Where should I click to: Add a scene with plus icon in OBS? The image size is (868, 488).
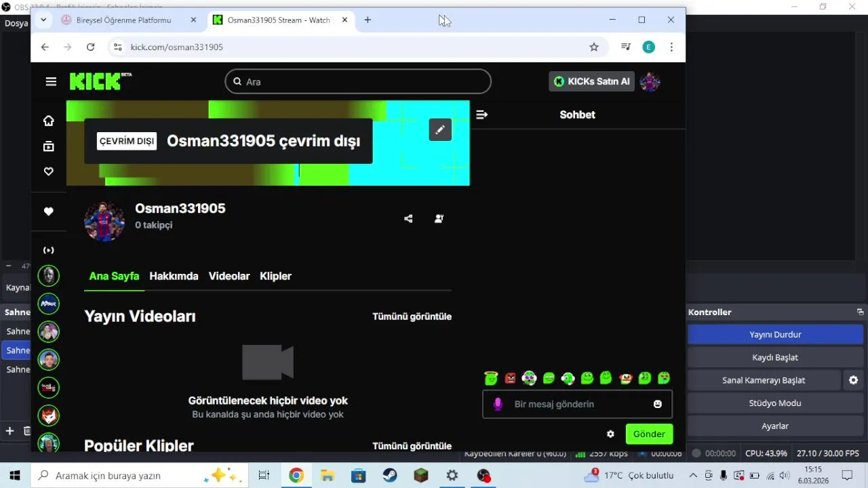pyautogui.click(x=9, y=430)
